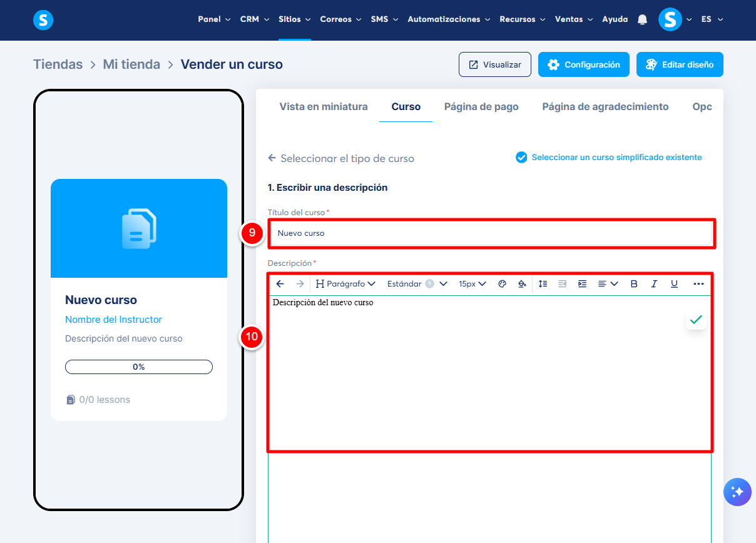The image size is (756, 543).
Task: Click the Systeme logo at top left
Action: click(x=43, y=20)
